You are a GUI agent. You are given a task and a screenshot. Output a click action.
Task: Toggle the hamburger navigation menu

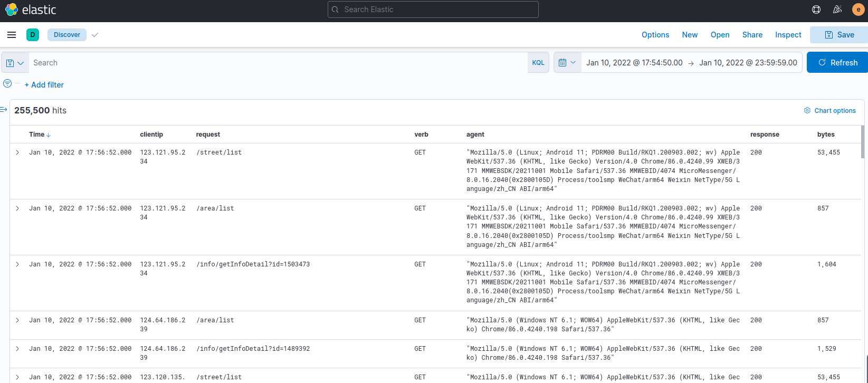[12, 35]
